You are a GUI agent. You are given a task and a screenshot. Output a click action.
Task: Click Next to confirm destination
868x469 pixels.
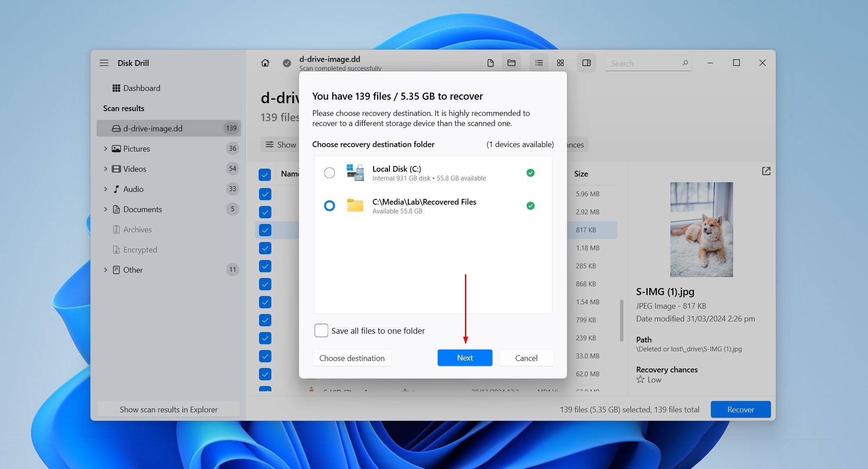pos(465,358)
